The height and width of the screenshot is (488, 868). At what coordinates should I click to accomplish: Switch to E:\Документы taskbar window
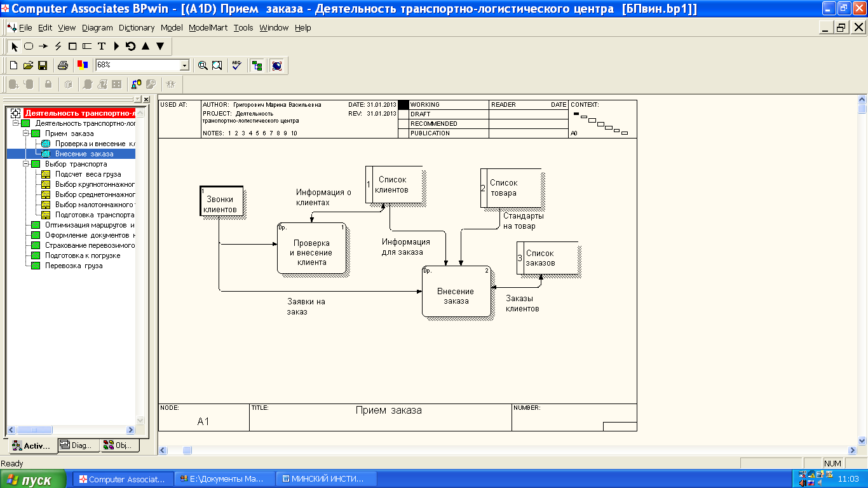[x=225, y=479]
